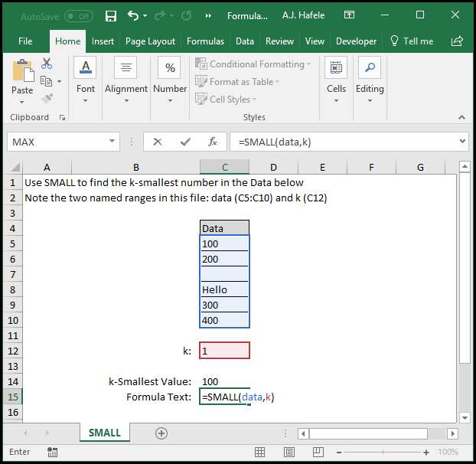This screenshot has height=464, width=476.
Task: Switch to the Page Layout tab
Action: [x=150, y=41]
